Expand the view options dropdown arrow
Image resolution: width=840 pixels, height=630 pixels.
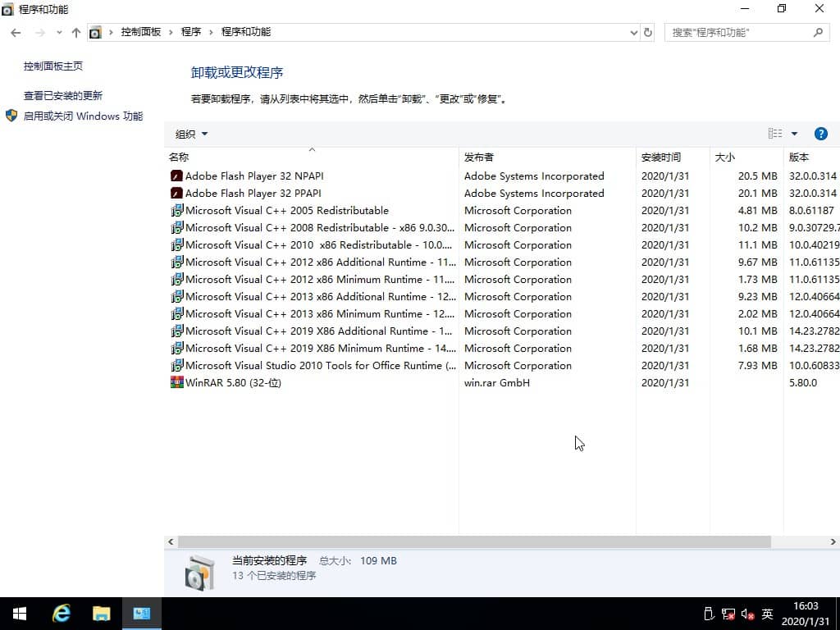794,134
